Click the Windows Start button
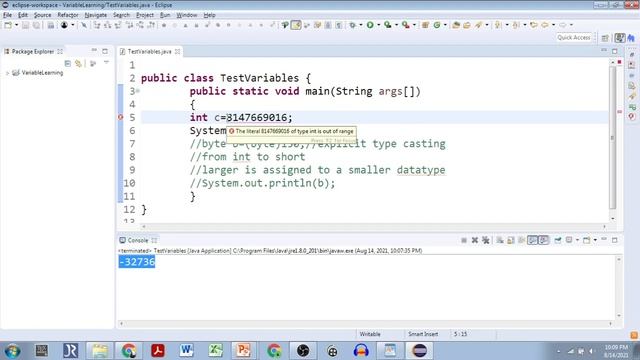Image resolution: width=640 pixels, height=360 pixels. coord(13,351)
